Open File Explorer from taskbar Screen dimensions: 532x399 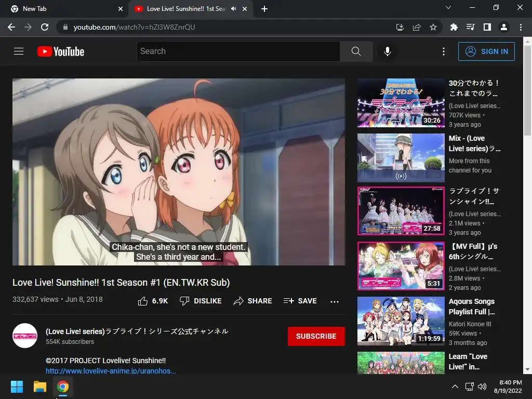[x=39, y=387]
